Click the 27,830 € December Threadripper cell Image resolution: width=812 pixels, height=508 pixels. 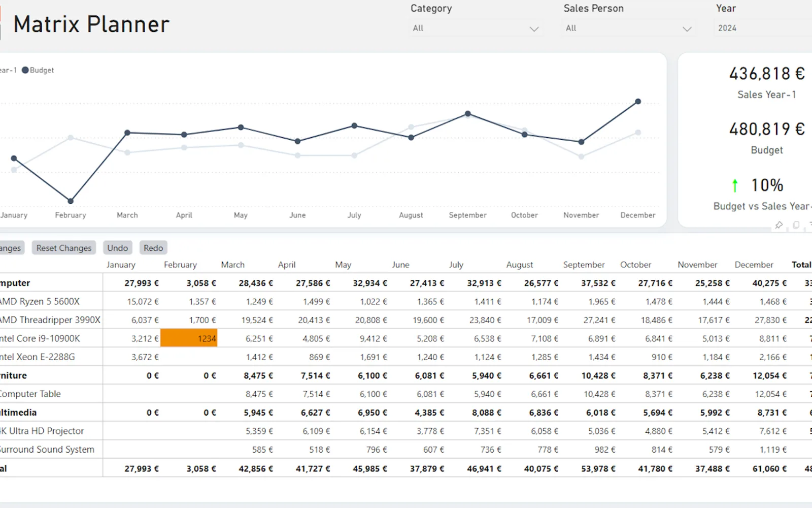(770, 320)
